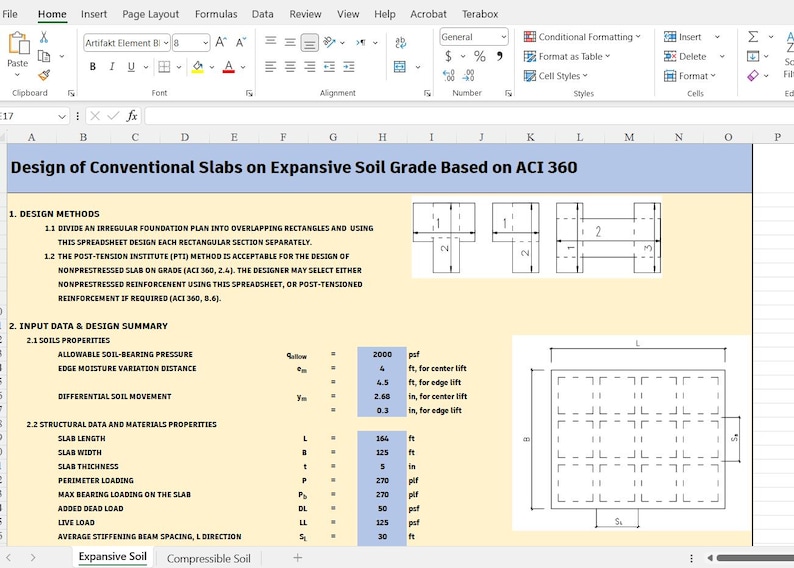Open the Review tab
The width and height of the screenshot is (794, 568).
[305, 14]
